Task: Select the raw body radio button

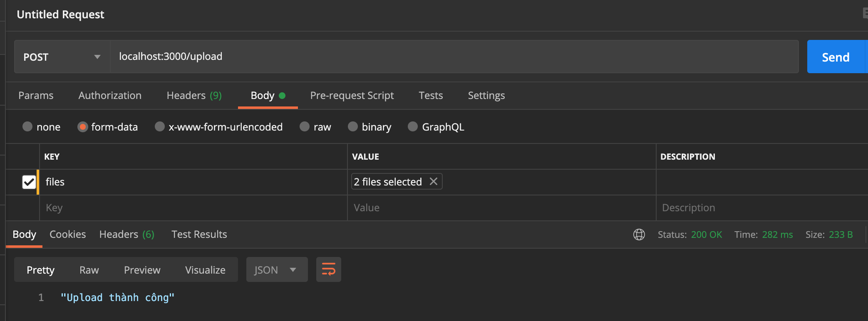Action: 305,126
